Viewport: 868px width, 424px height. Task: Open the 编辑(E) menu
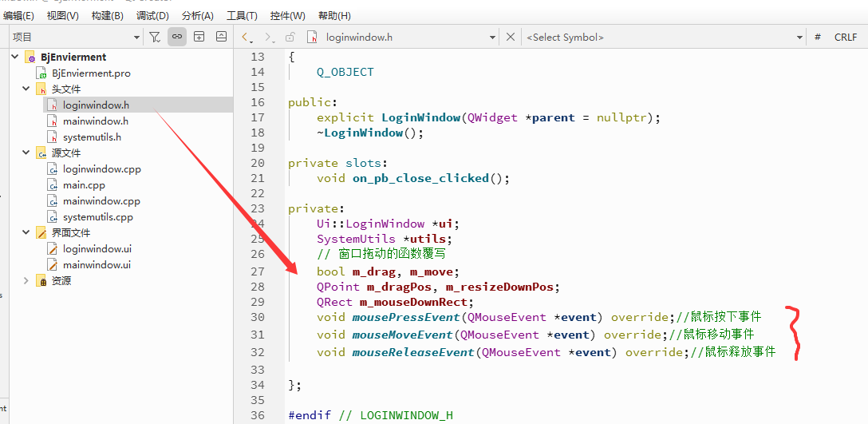[18, 16]
